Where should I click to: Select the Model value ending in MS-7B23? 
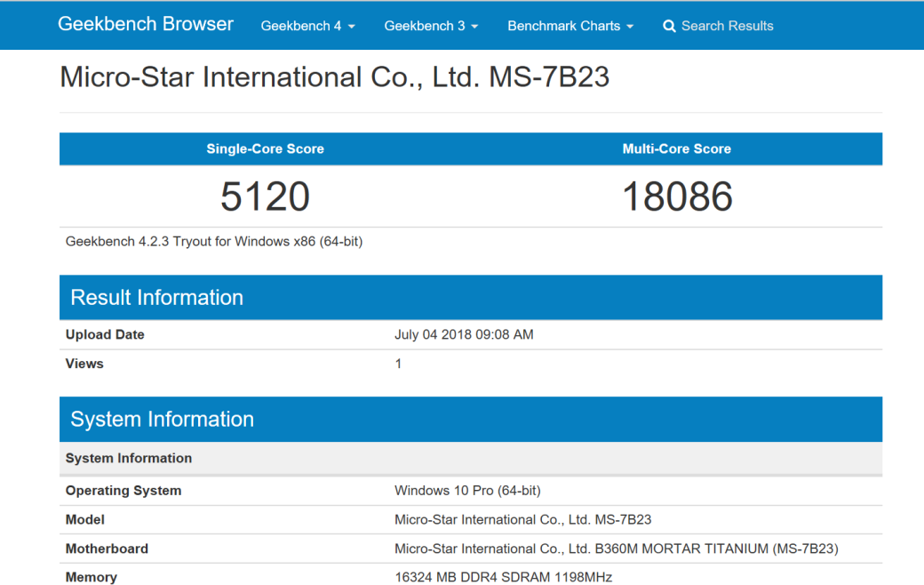tap(522, 519)
